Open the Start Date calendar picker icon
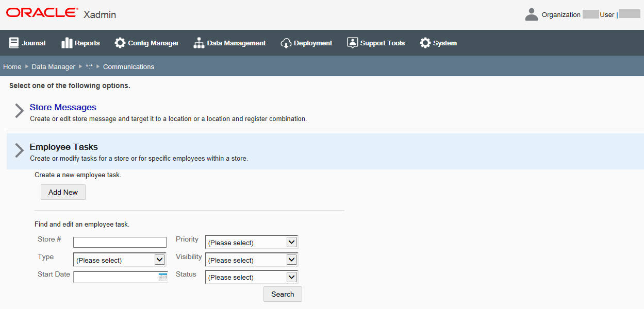 [x=163, y=277]
